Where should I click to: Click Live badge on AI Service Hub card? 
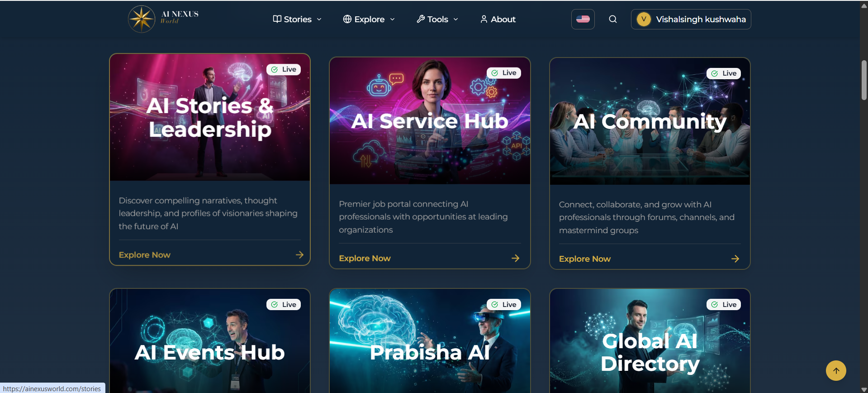[503, 73]
